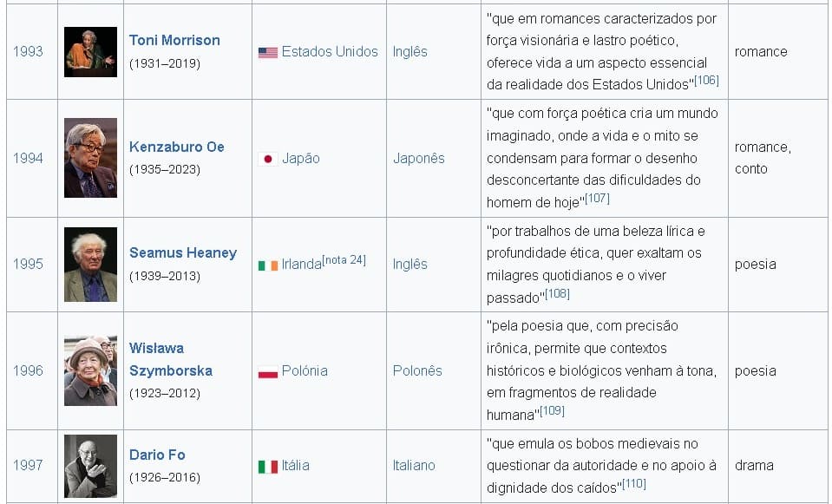The width and height of the screenshot is (832, 504).
Task: Click the Estados Unidos country link
Action: (x=330, y=51)
